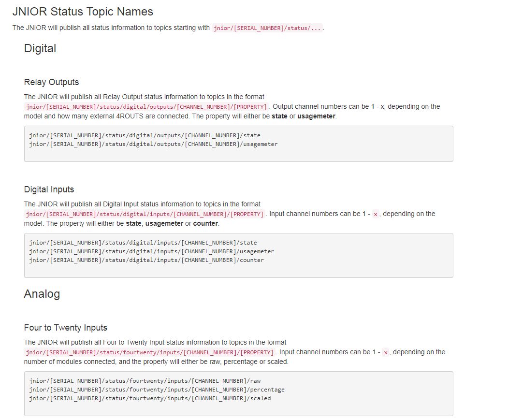Click the red 'x' code in Four to Twenty paragraph
Viewport: 508px width, 420px height.
(x=386, y=352)
